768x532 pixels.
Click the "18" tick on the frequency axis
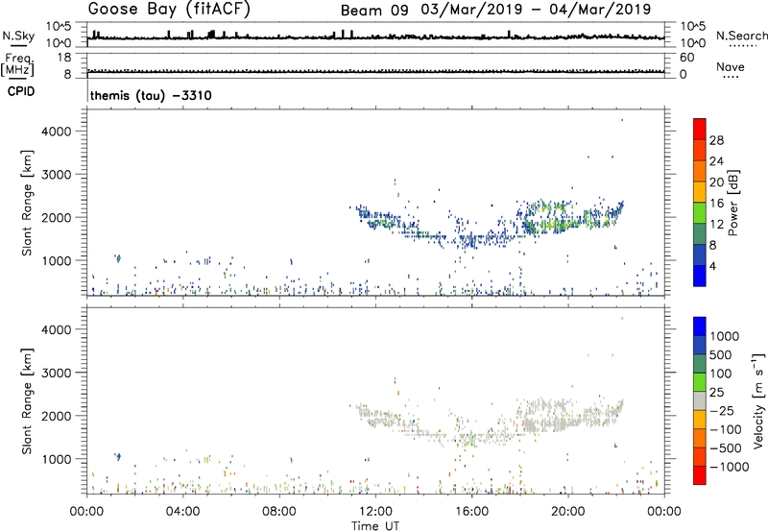pyautogui.click(x=64, y=58)
